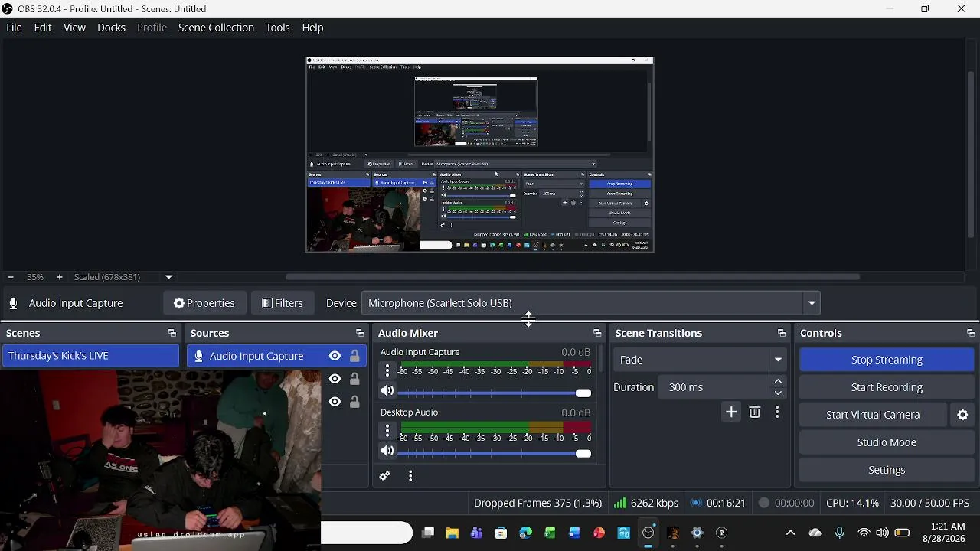
Task: Click Start Virtual Camera
Action: click(873, 415)
